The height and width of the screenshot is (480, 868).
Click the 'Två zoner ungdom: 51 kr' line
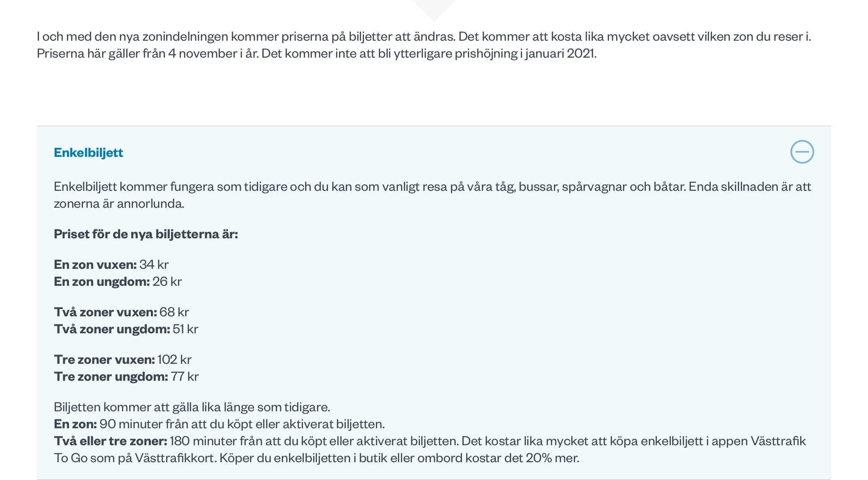126,329
